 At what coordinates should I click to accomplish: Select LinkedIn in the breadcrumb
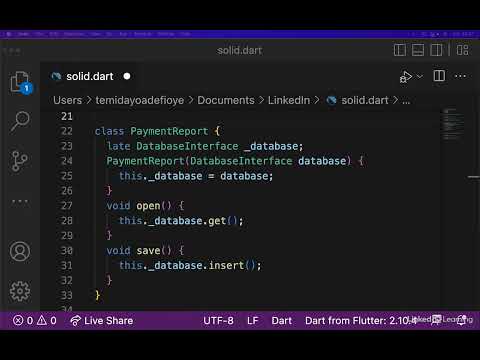(289, 100)
